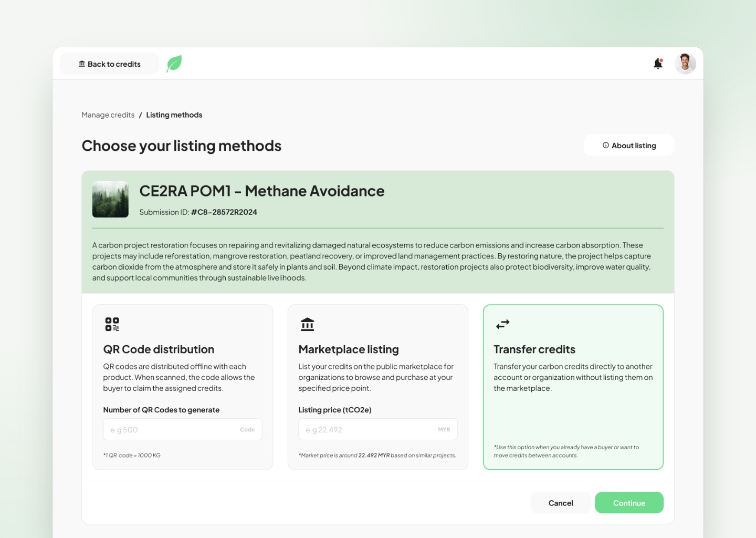This screenshot has height=538, width=756.
Task: Select the QR Code distribution heading
Action: pos(159,349)
